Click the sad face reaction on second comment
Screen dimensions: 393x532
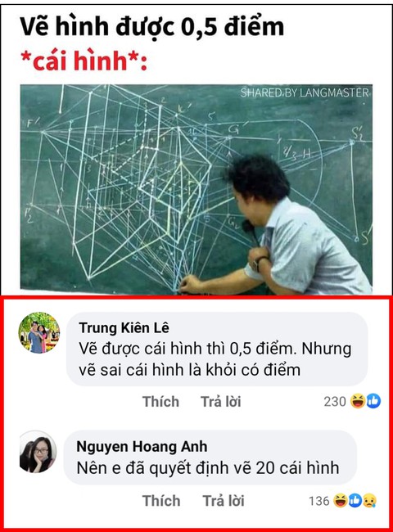[x=369, y=501]
